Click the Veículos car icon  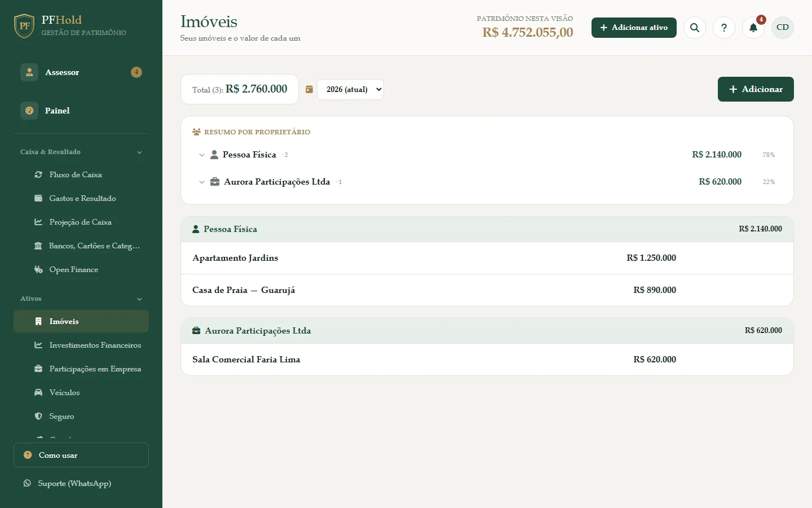click(38, 393)
